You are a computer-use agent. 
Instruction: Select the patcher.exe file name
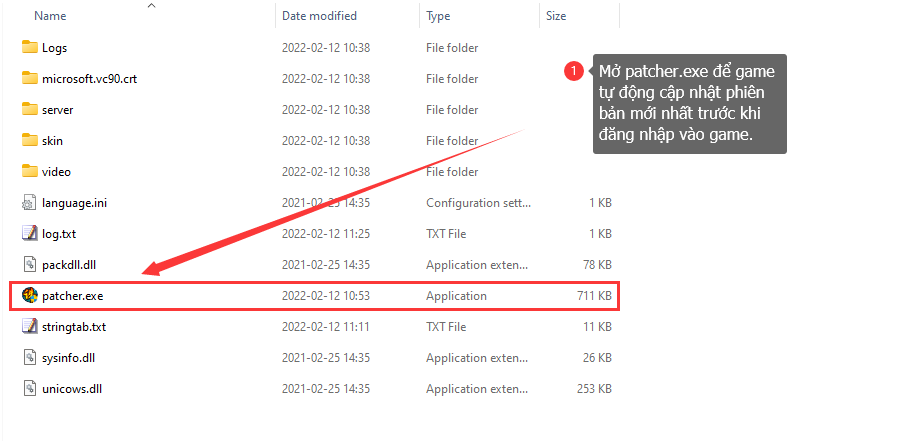point(73,296)
